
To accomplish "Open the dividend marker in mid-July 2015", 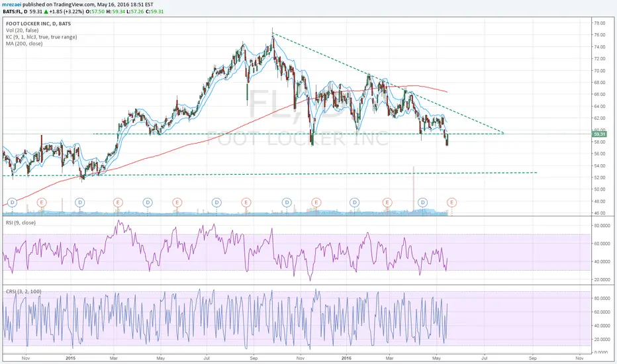I will point(216,203).
